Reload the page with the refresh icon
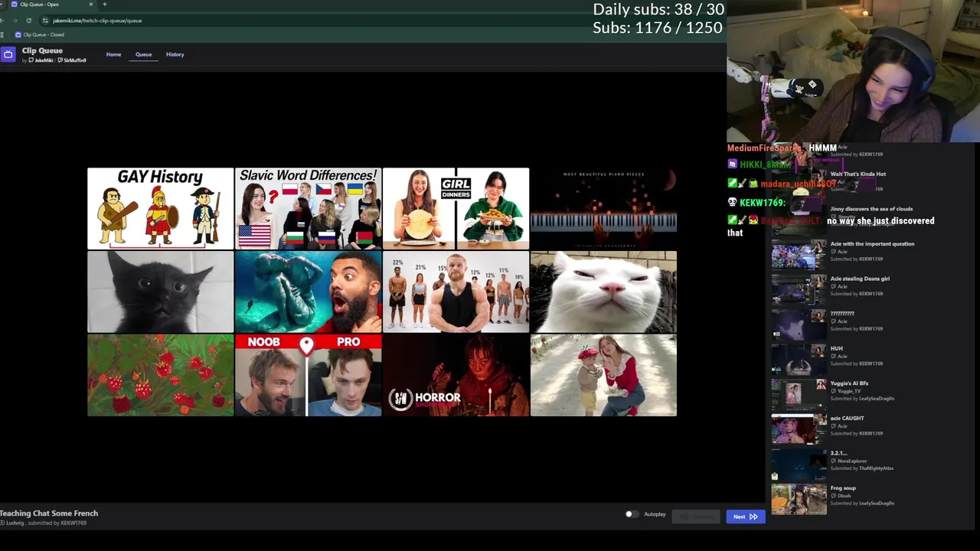 click(x=28, y=21)
